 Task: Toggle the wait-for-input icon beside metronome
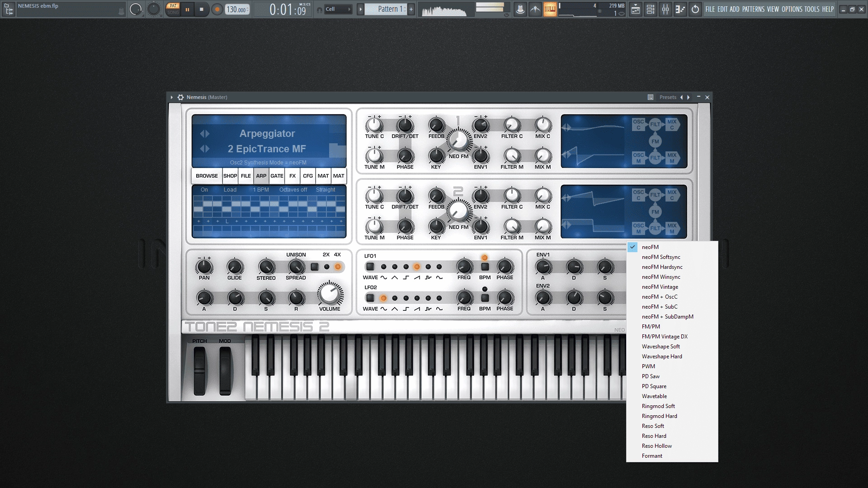click(535, 9)
